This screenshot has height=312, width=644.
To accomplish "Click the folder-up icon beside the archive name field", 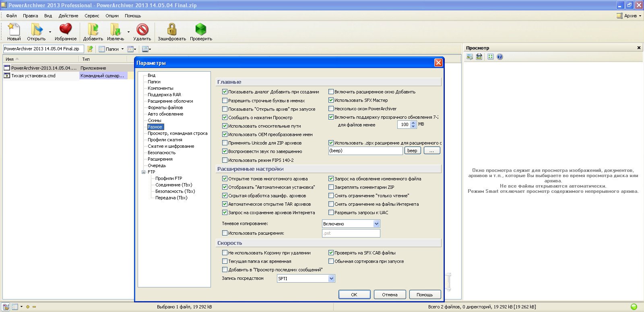I will pyautogui.click(x=90, y=49).
